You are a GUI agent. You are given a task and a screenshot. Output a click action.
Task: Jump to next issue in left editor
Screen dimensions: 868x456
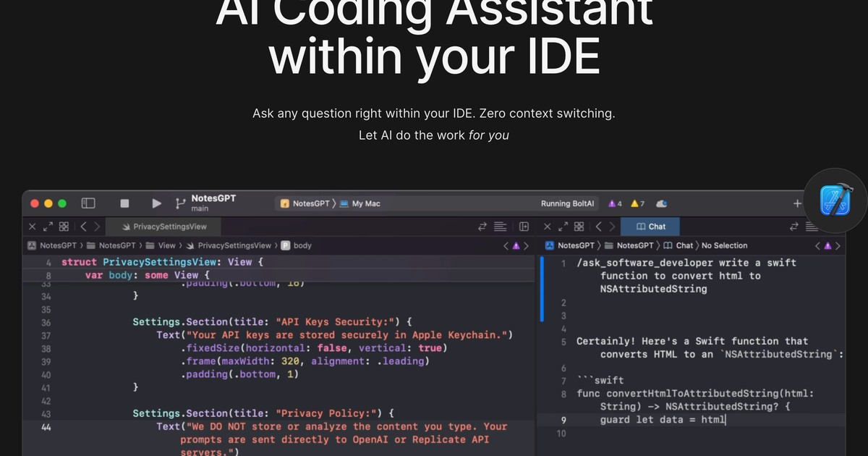click(x=526, y=245)
